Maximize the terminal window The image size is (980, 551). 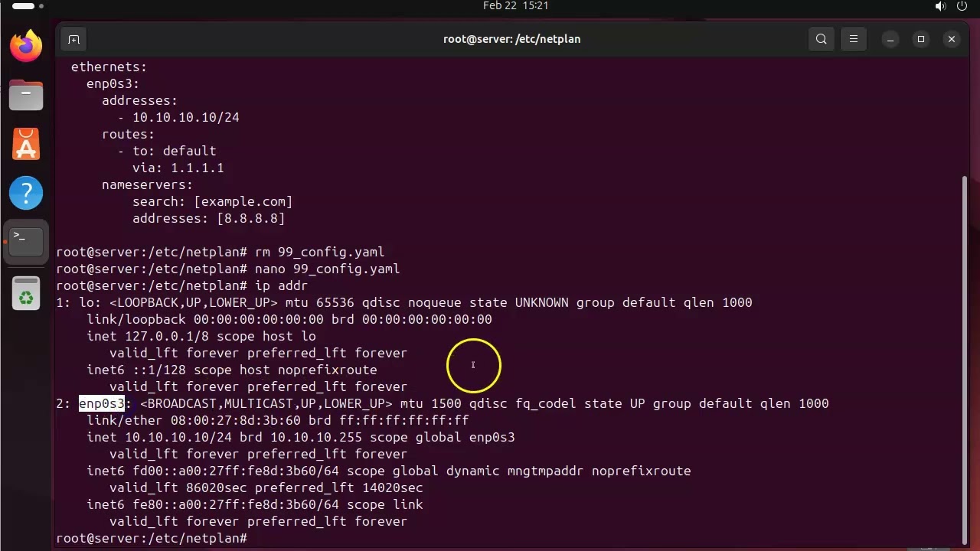coord(921,39)
